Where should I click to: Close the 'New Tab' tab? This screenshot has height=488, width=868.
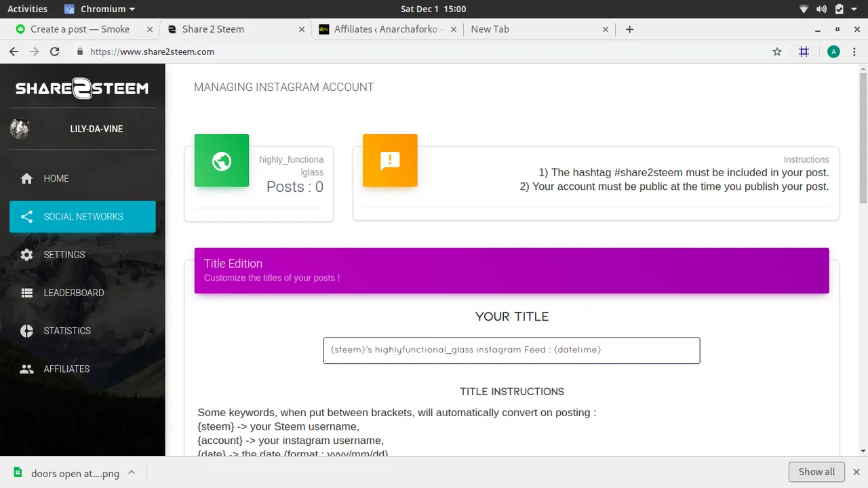[x=606, y=29]
